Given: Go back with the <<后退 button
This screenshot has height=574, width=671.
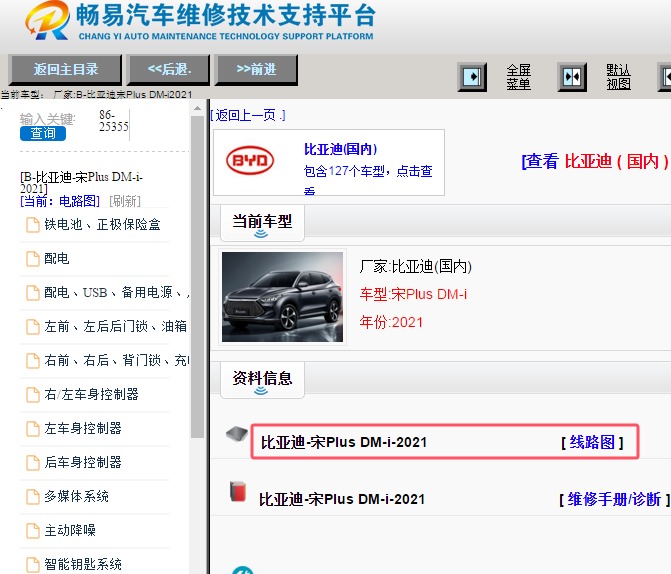Looking at the screenshot, I should pyautogui.click(x=169, y=69).
